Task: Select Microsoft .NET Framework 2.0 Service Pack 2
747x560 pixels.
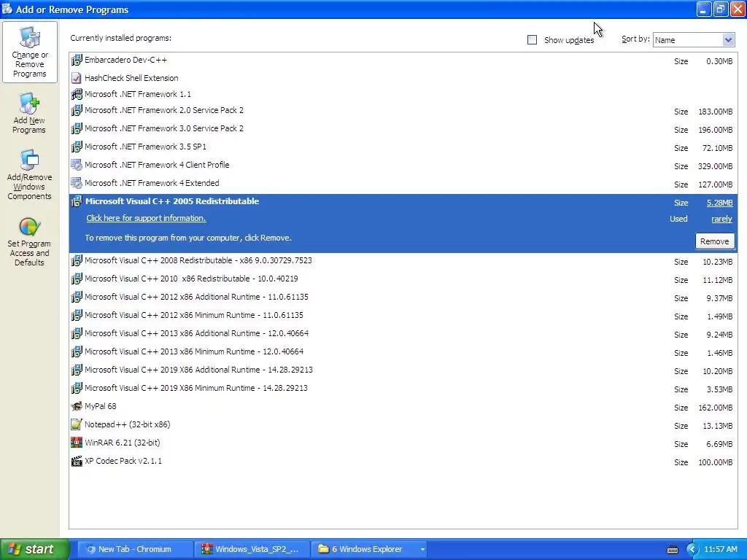Action: 403,111
